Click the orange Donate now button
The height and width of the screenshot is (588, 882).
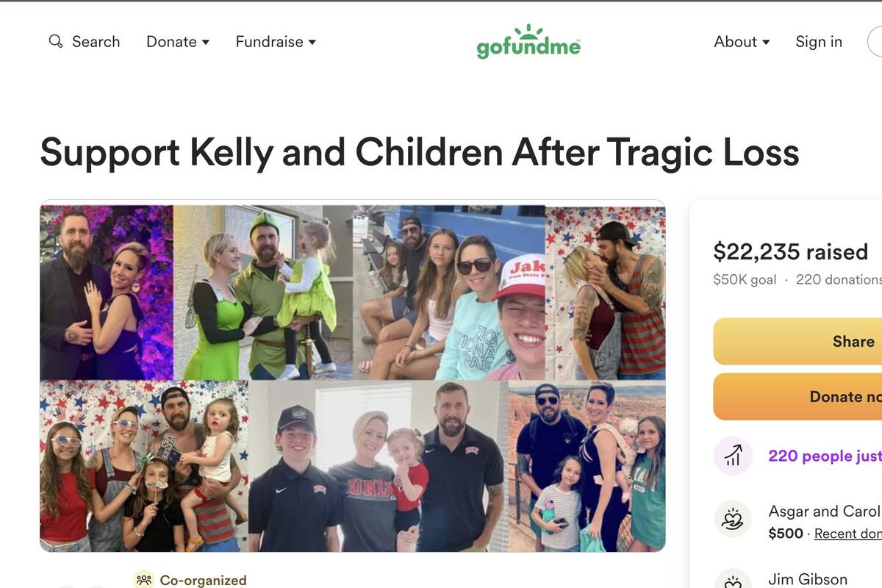pyautogui.click(x=797, y=396)
